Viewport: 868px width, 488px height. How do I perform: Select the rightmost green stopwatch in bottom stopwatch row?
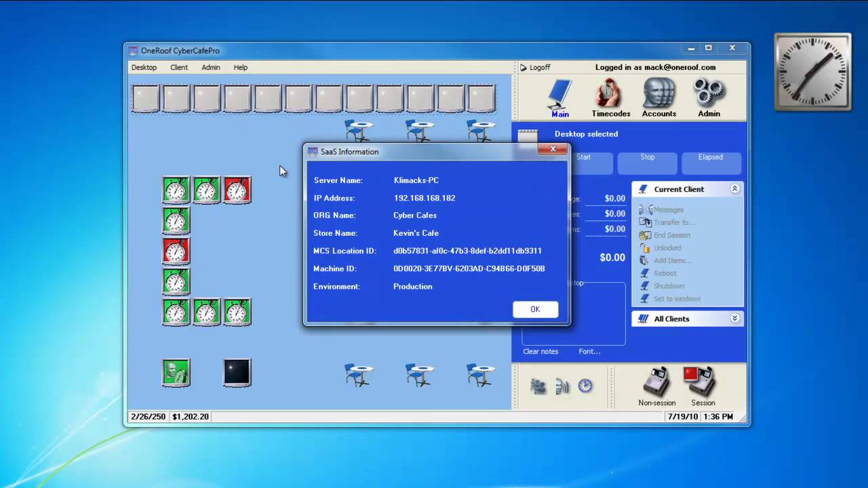tap(237, 312)
